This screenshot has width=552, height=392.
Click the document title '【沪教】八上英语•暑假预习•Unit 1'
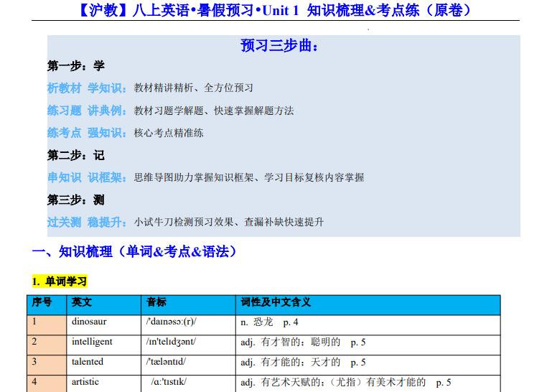click(x=188, y=10)
